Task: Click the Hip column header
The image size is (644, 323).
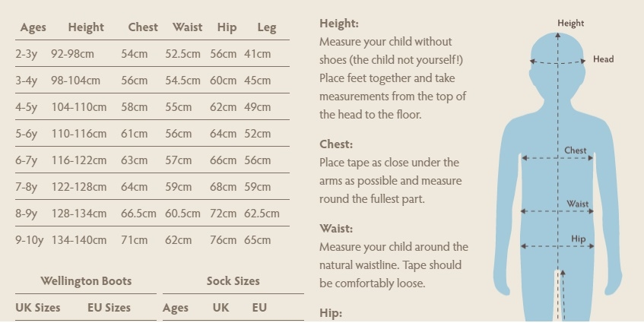Action: click(x=227, y=28)
